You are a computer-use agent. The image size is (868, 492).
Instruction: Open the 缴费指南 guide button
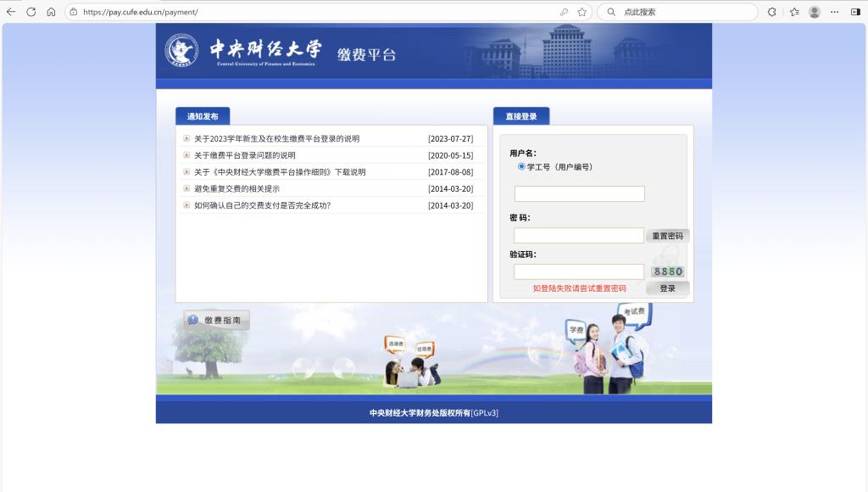[217, 321]
